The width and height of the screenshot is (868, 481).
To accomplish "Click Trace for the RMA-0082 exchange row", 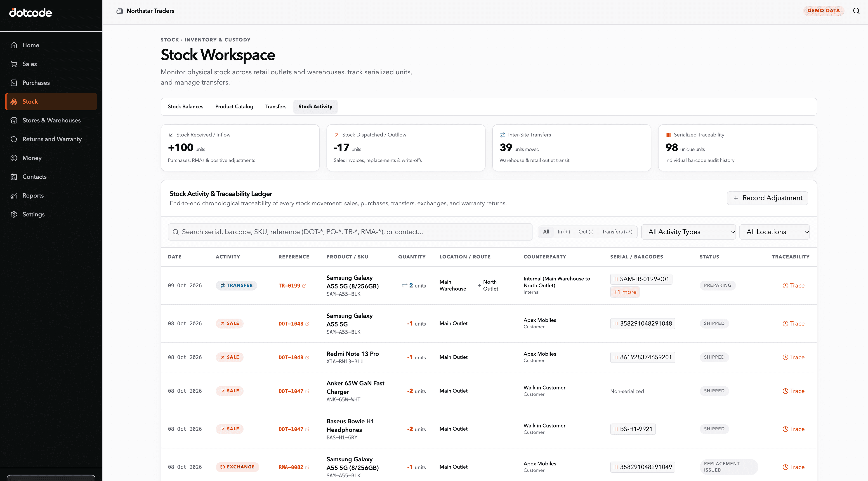I will pos(793,467).
